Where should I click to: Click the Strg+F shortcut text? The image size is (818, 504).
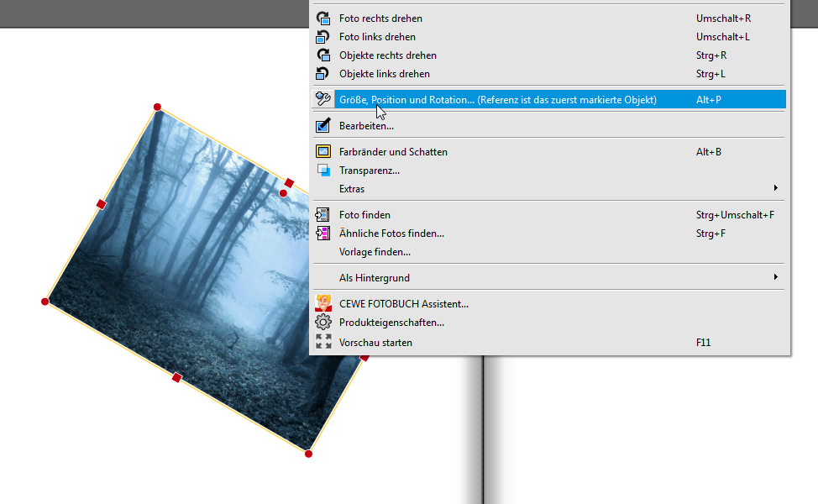711,234
